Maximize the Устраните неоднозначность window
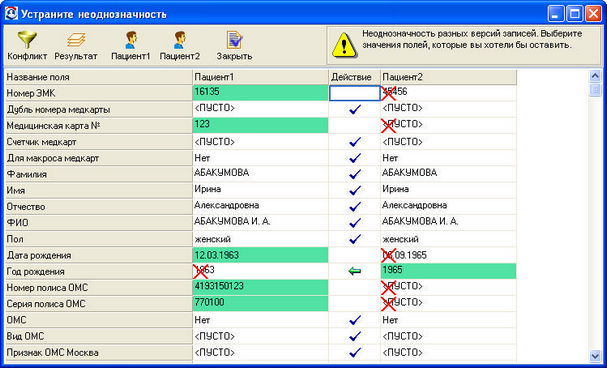This screenshot has height=368, width=607. click(x=574, y=14)
